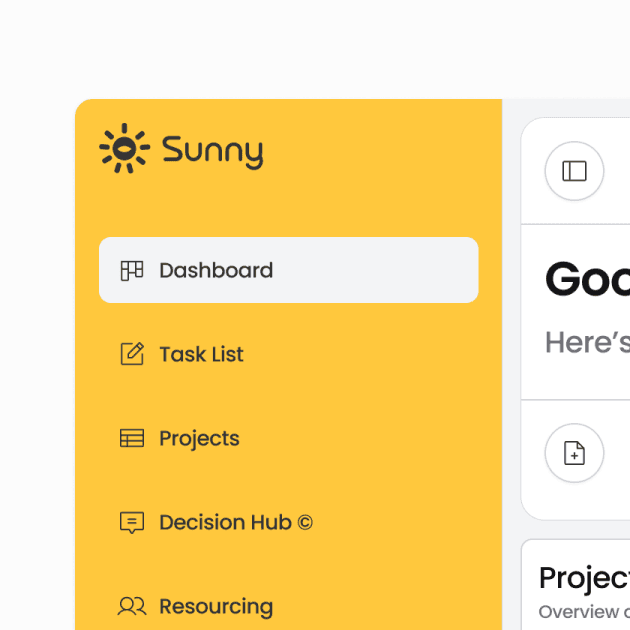Viewport: 630px width, 630px height.
Task: Click the Sunny brand name text
Action: point(213,151)
